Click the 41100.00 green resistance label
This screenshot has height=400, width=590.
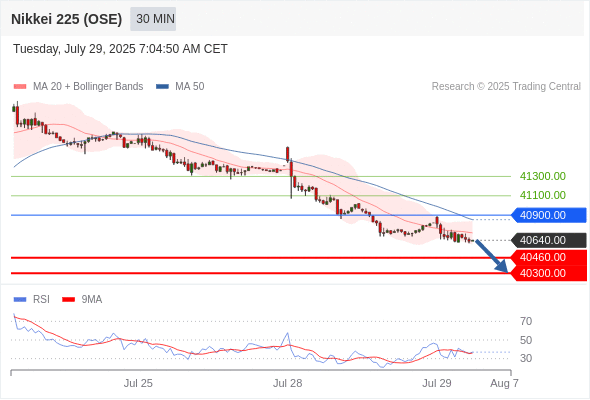click(x=543, y=195)
